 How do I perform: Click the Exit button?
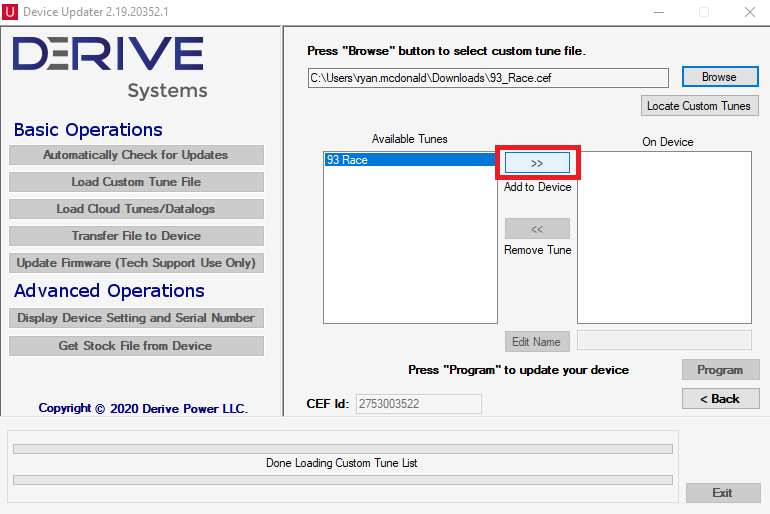tap(723, 493)
